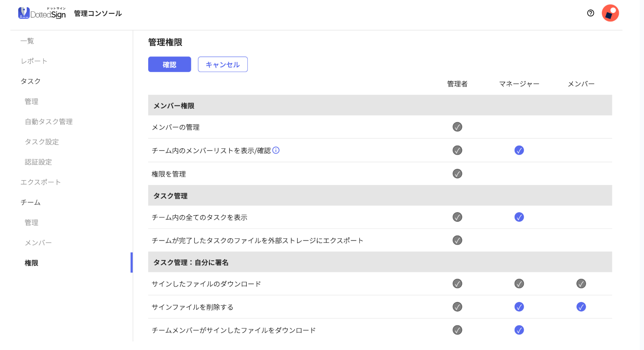Open エクスポート in the sidebar
Viewport: 644px width, 350px height.
pyautogui.click(x=40, y=182)
